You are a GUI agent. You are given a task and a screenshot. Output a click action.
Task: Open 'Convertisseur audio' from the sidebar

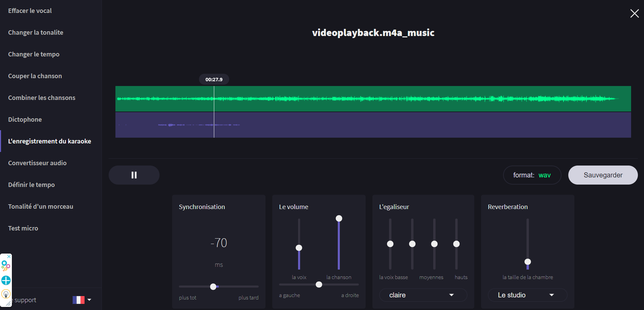tap(37, 163)
